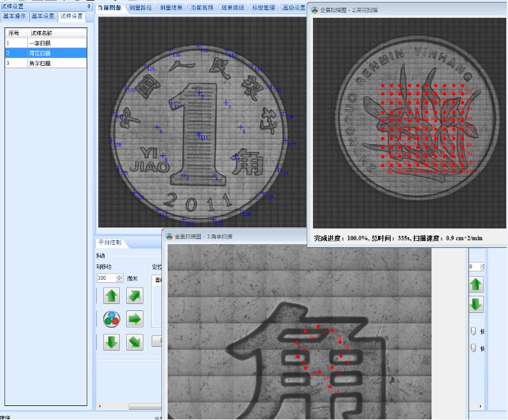
Task: Click the green down arrow in platform control
Action: coord(112,342)
